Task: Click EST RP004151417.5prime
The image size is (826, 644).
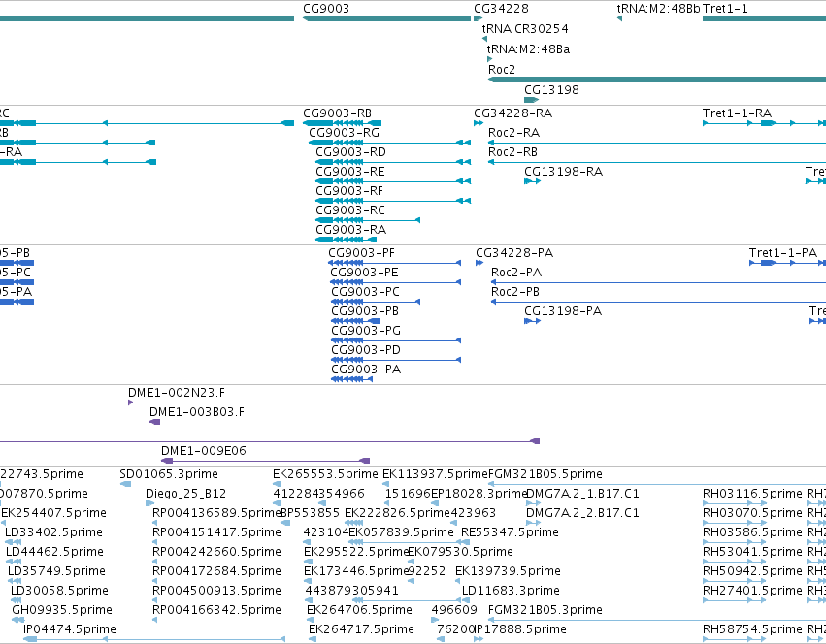Action: (x=216, y=532)
